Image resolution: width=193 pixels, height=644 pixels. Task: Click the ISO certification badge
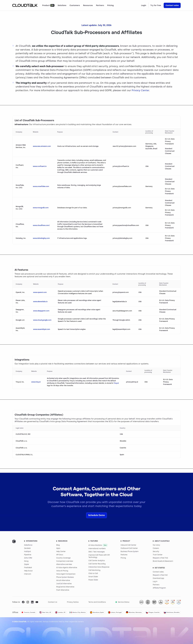148,602
